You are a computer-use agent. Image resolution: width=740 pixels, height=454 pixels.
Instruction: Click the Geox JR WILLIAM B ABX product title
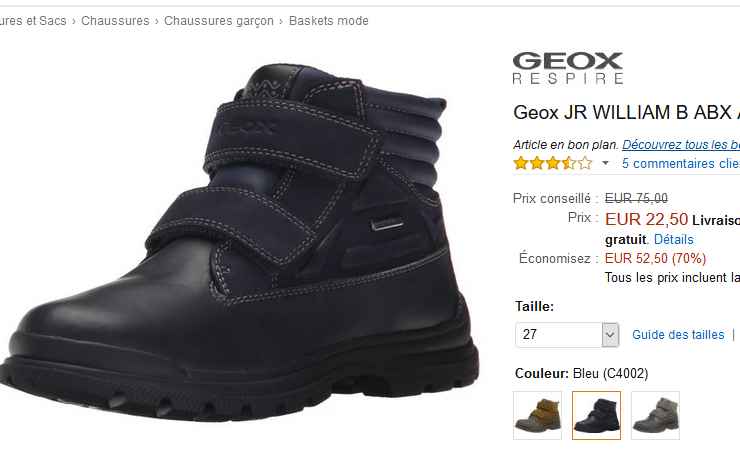(626, 112)
